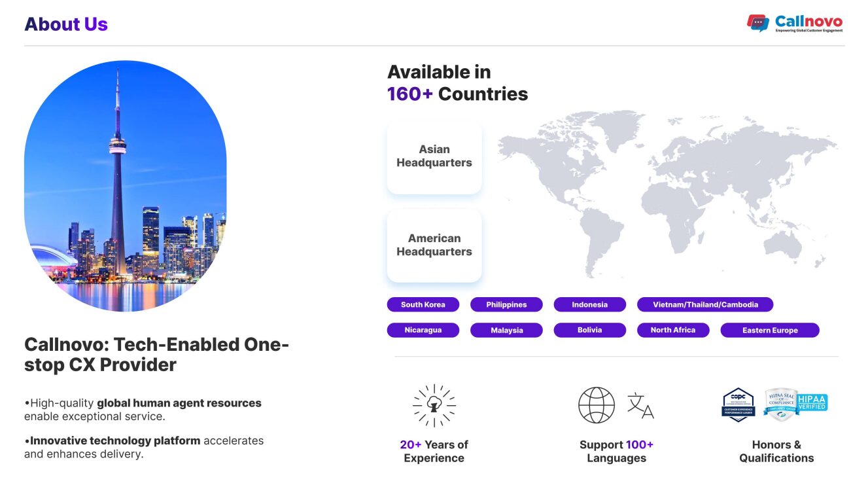Click the Honors & Qualifications label
This screenshot has height=485, width=868.
(776, 452)
